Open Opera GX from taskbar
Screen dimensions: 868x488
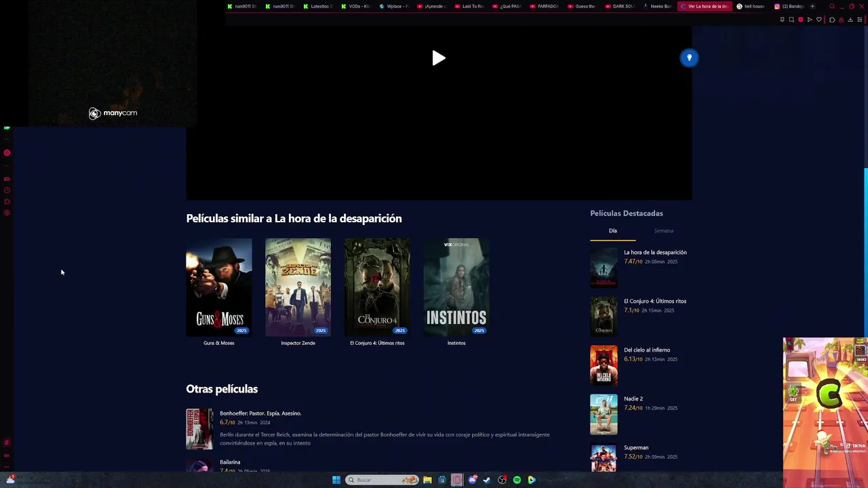click(457, 480)
